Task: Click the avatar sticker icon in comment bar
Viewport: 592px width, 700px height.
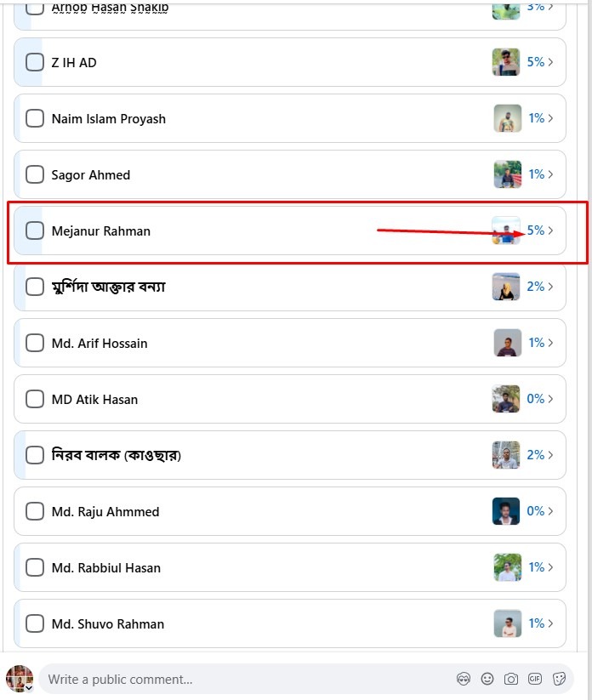Action: pyautogui.click(x=464, y=679)
